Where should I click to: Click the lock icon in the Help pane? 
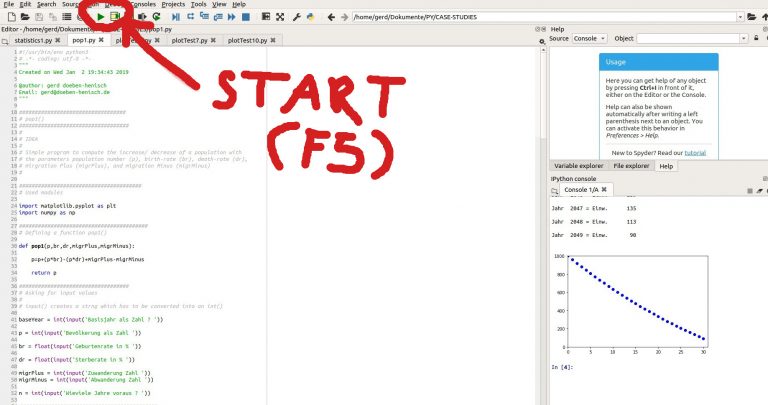point(756,38)
